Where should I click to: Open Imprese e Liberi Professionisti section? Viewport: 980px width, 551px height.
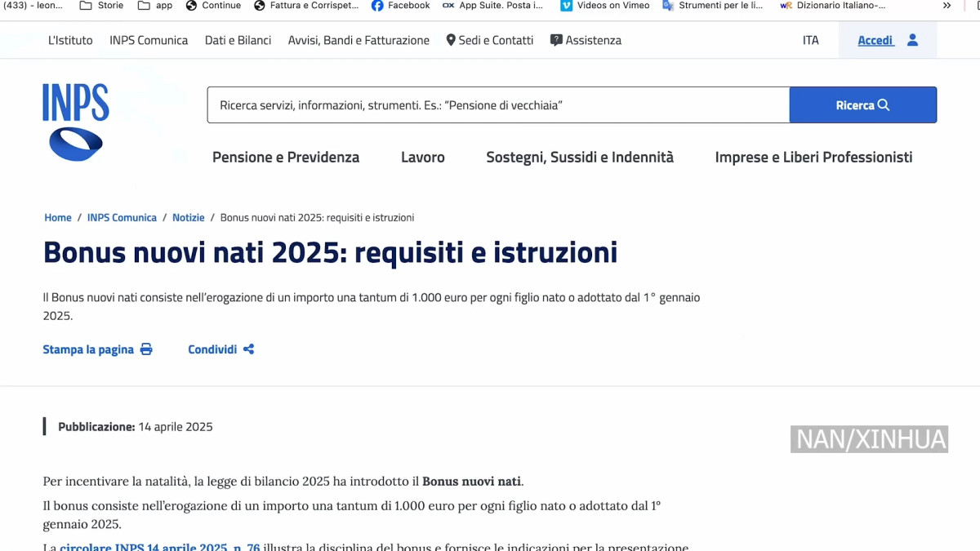tap(813, 158)
